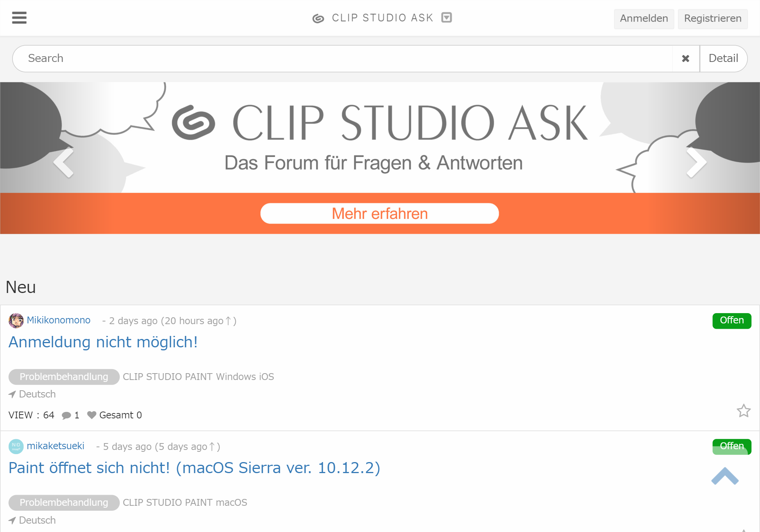Click the Offen badge on the macOS thread
Image resolution: width=760 pixels, height=532 pixels.
tap(731, 446)
